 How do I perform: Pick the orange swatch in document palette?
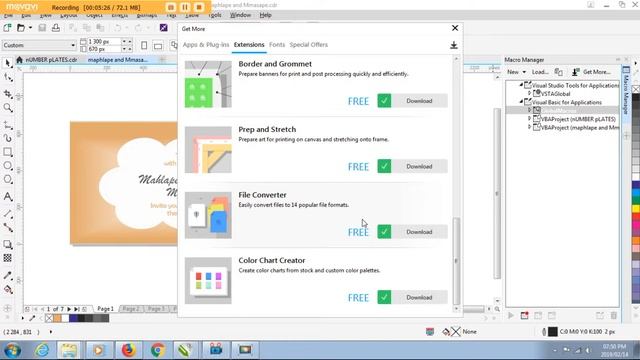pyautogui.click(x=57, y=318)
